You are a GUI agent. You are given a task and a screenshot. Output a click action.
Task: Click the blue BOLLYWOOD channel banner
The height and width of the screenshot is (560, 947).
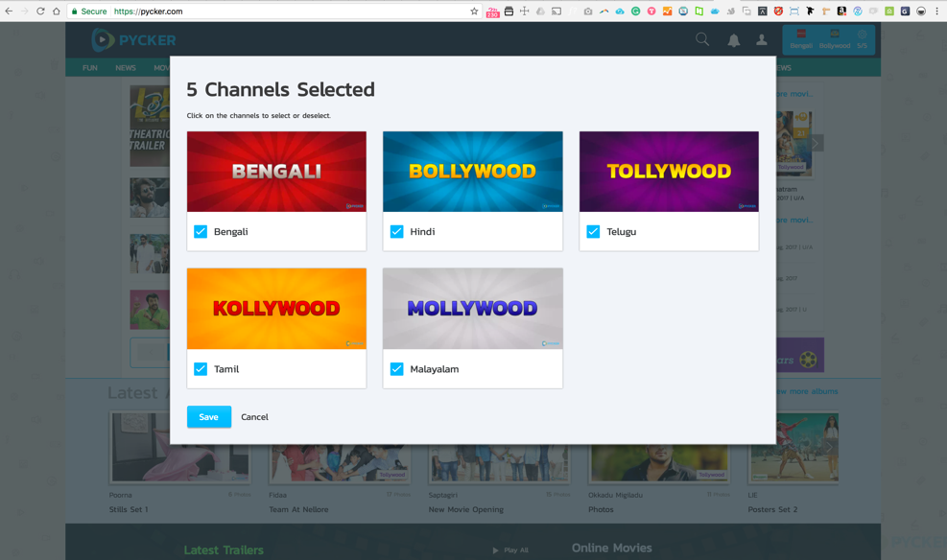click(473, 172)
